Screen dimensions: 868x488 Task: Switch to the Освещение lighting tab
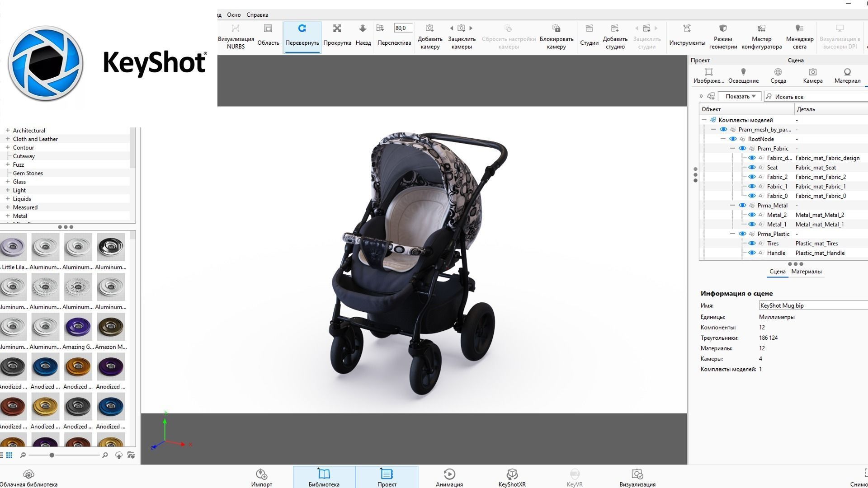pos(743,76)
